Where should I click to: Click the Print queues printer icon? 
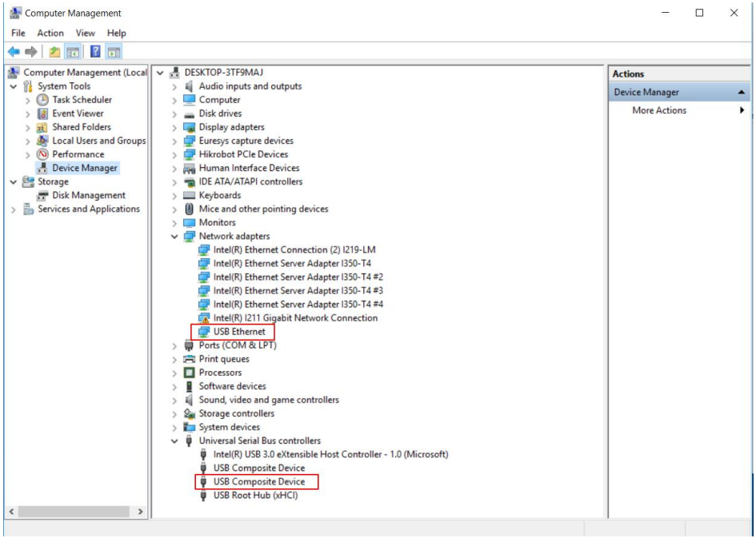(x=189, y=359)
